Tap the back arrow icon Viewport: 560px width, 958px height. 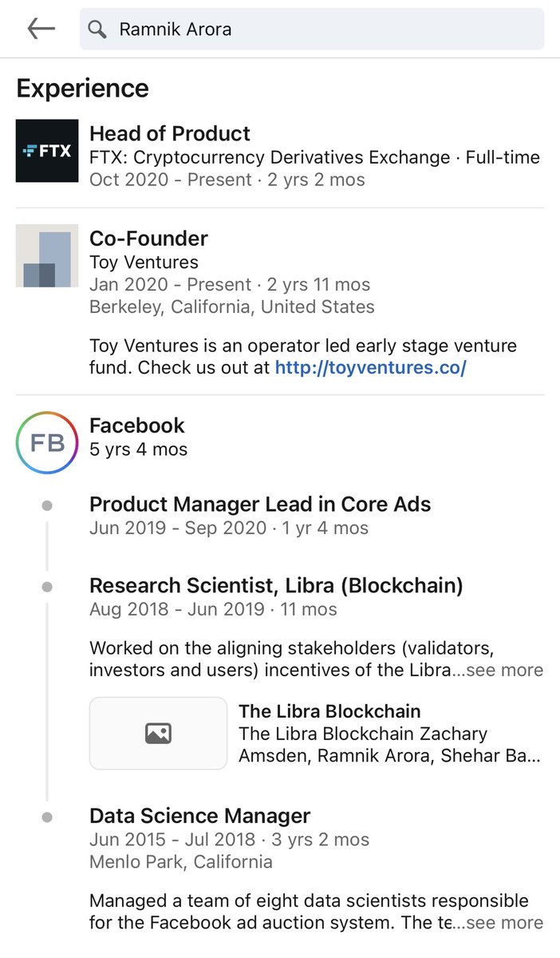click(x=41, y=29)
